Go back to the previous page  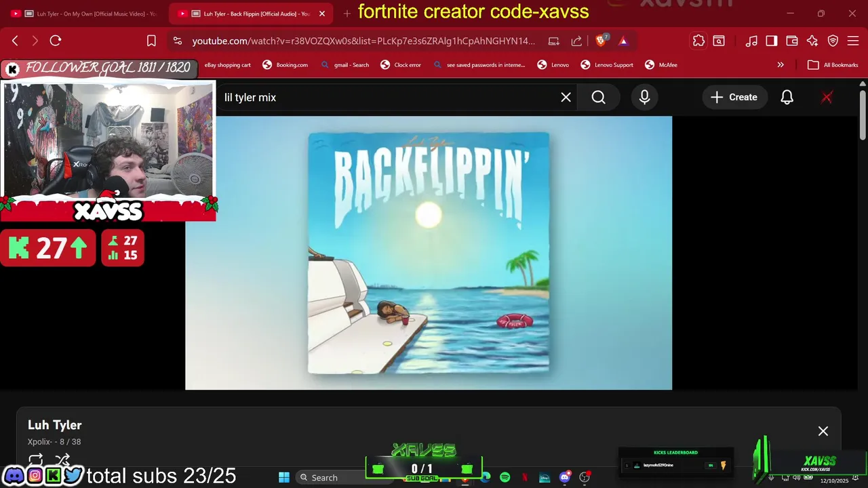point(15,41)
